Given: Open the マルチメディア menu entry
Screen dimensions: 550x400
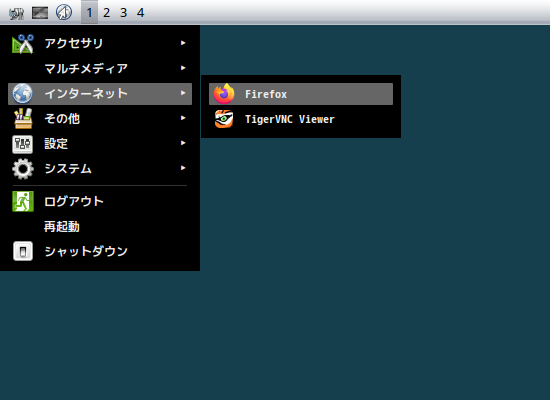Looking at the screenshot, I should click(100, 68).
